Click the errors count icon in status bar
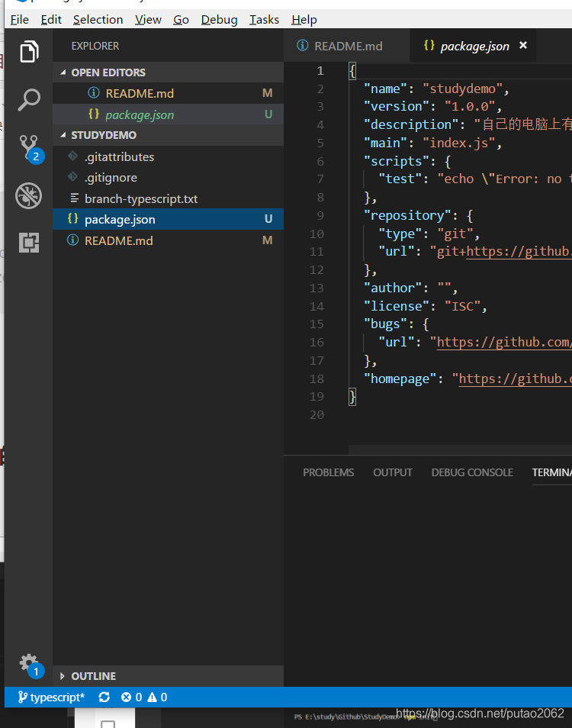572x728 pixels. tap(131, 697)
